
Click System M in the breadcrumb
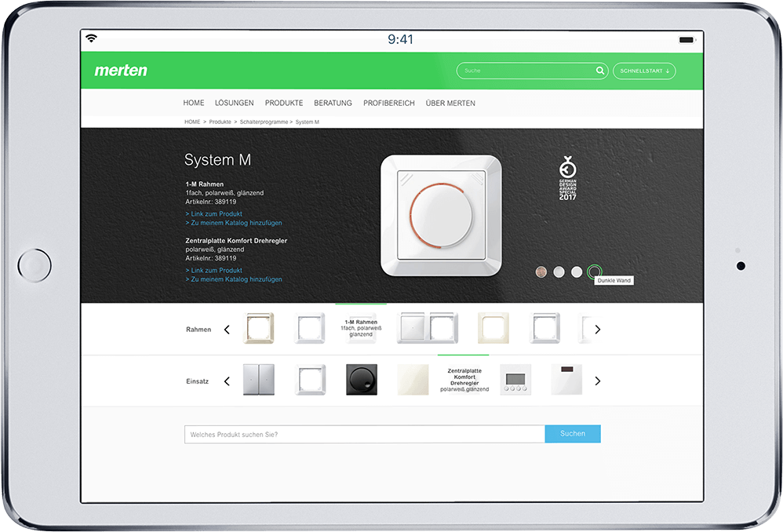pos(307,122)
